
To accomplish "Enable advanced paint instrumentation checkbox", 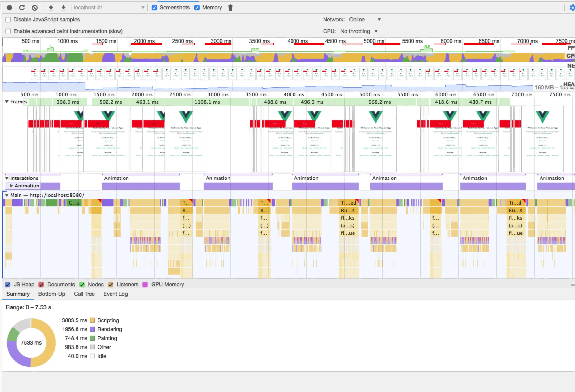I will pos(8,31).
